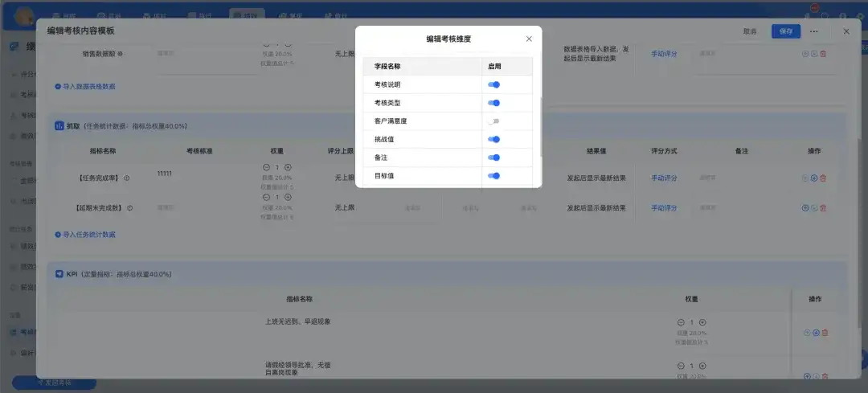
Task: Decrease weight for 请假经领导批准 row
Action: 681,366
